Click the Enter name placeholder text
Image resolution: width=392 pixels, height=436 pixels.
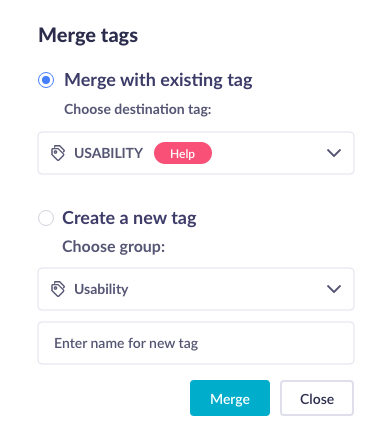coord(126,343)
